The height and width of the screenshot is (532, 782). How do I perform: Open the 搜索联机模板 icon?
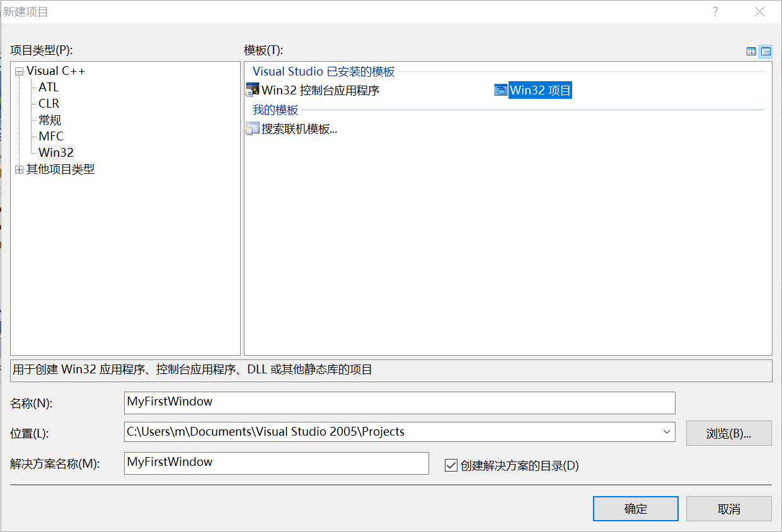click(x=252, y=130)
